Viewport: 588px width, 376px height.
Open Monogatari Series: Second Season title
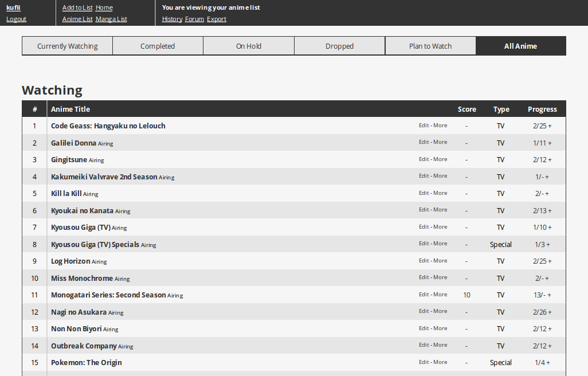pos(108,295)
